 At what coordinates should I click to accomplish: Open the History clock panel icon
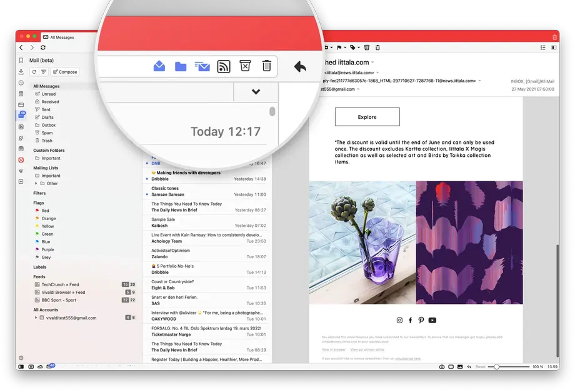[21, 83]
